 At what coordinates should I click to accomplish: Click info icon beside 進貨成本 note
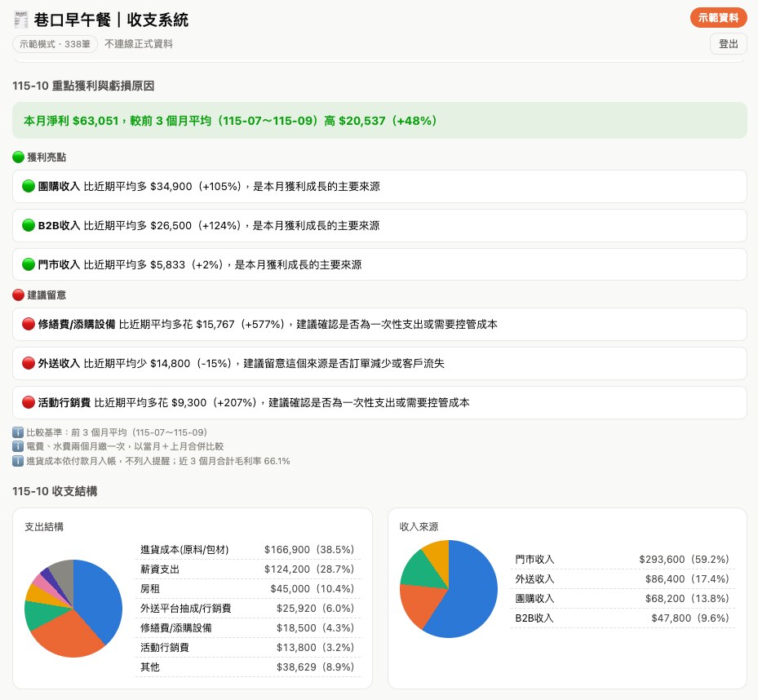pyautogui.click(x=18, y=461)
